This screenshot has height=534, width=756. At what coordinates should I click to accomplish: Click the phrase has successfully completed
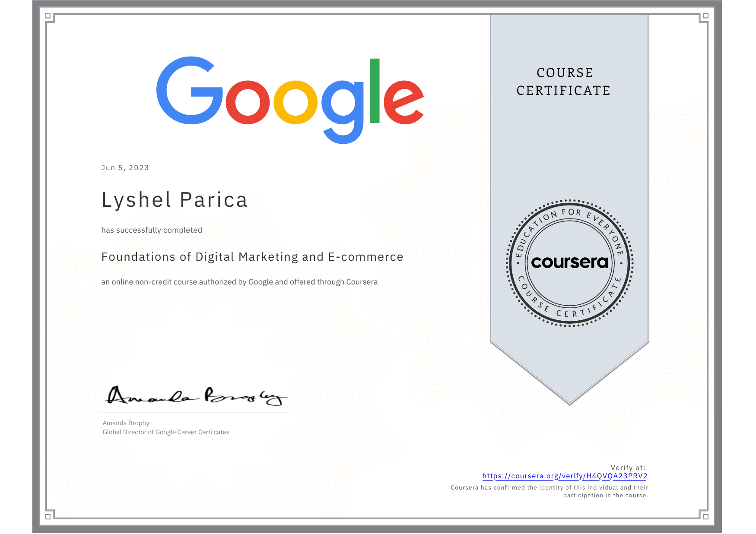[152, 230]
